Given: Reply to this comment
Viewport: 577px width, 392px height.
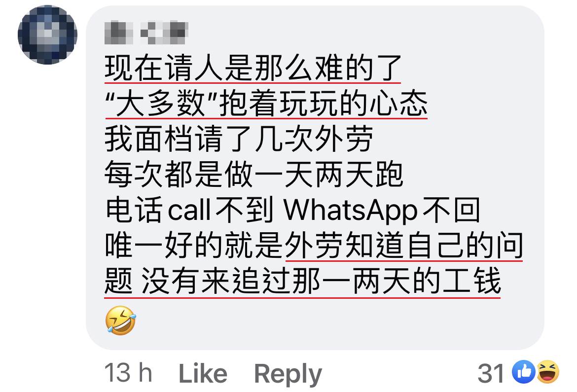Looking at the screenshot, I should pos(288,374).
